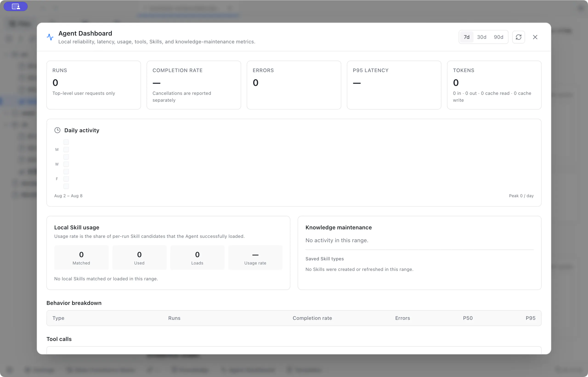Click the Loads tile

click(197, 258)
